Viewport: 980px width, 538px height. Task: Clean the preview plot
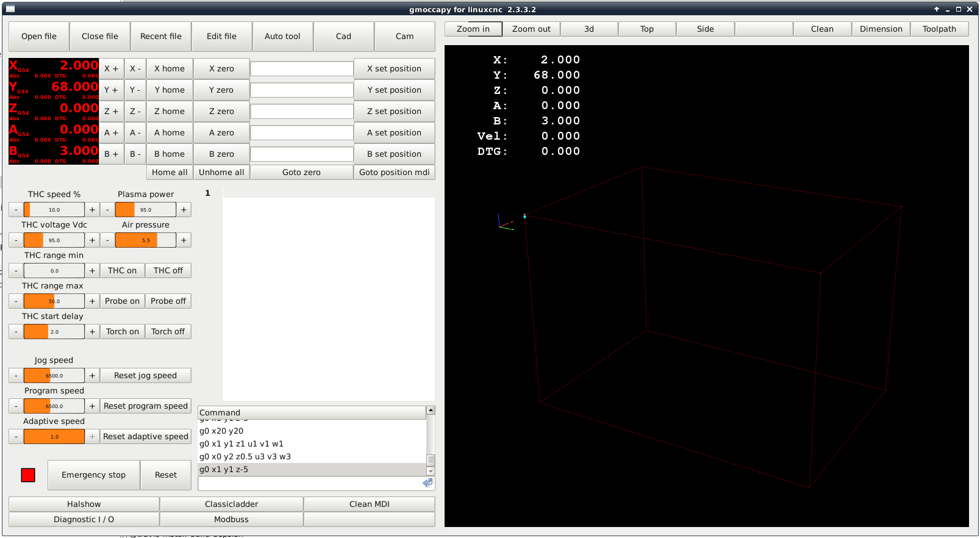click(x=822, y=29)
